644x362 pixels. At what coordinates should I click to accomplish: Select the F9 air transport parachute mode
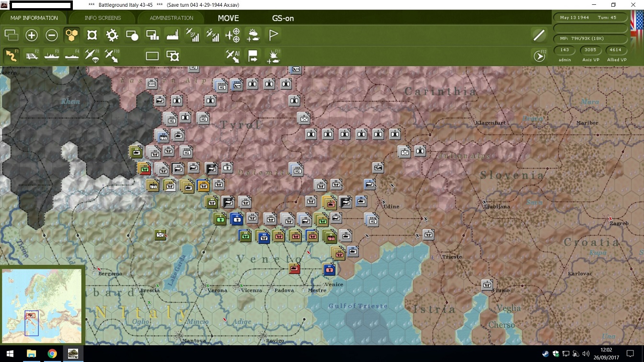click(x=92, y=56)
